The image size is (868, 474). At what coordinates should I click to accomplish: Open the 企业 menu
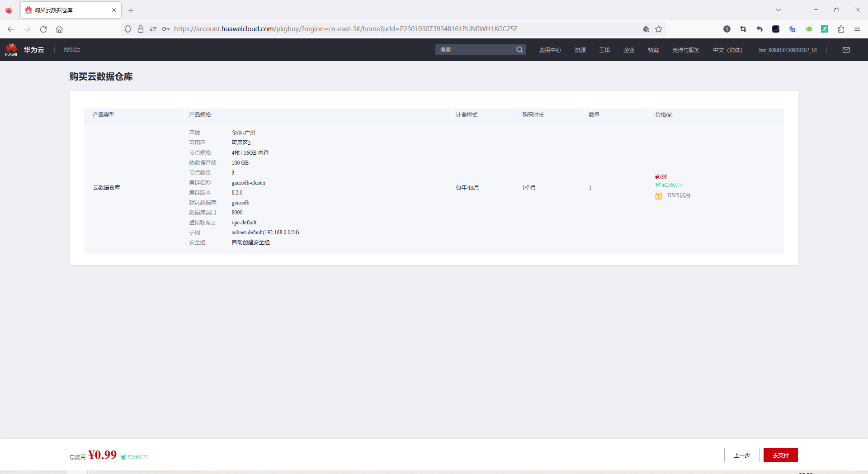pyautogui.click(x=629, y=50)
